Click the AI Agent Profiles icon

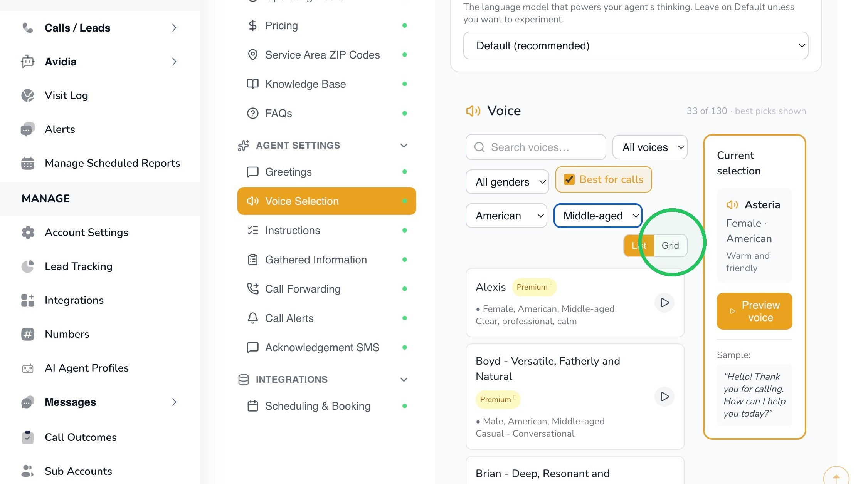(x=27, y=368)
